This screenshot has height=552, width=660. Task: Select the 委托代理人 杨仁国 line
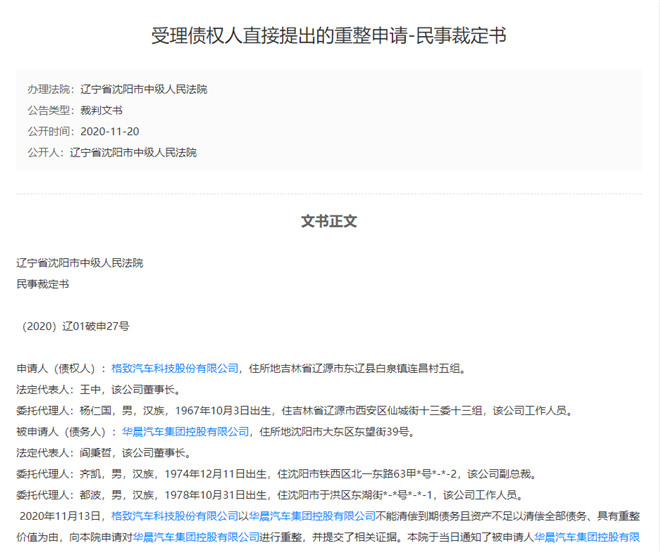[x=295, y=411]
